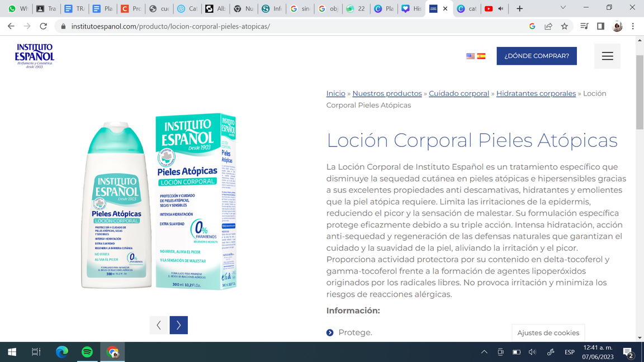
Task: Open the 'cat' tab next to the active tab
Action: (467, 8)
